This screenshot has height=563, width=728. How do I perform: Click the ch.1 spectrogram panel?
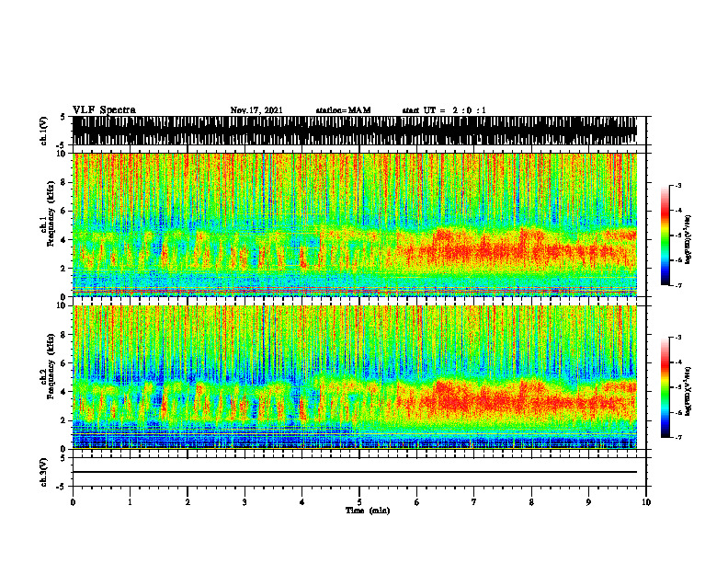click(355, 224)
